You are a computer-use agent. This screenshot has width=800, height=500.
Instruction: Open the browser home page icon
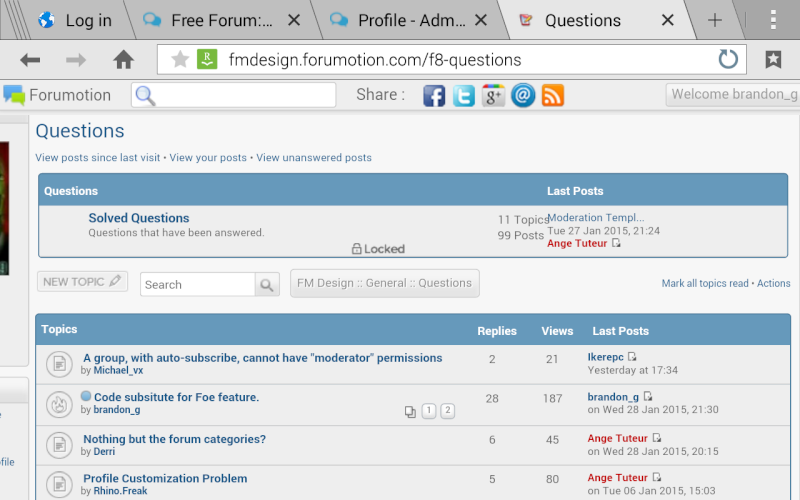click(x=123, y=60)
